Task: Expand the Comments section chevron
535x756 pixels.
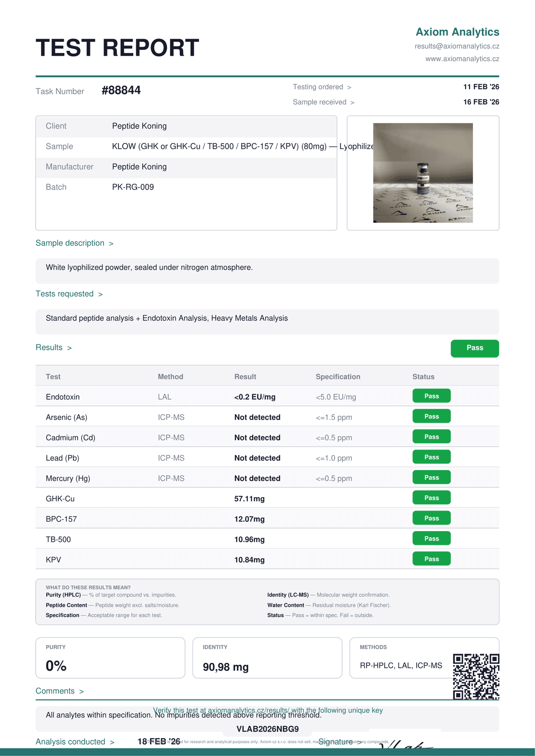Action: point(82,691)
